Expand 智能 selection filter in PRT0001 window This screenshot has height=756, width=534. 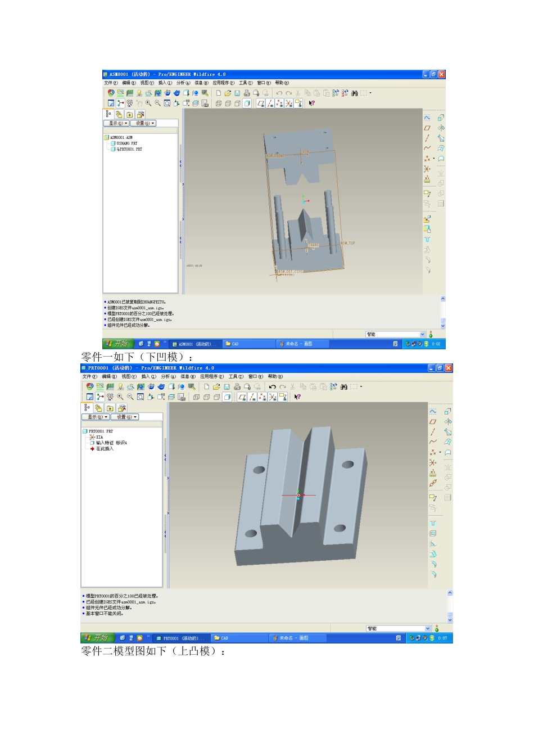click(428, 628)
